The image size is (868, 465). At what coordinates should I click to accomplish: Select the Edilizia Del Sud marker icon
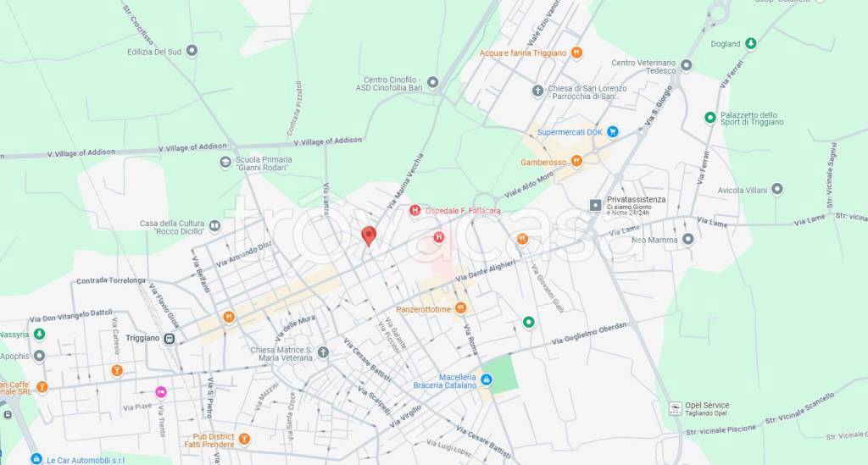point(192,51)
